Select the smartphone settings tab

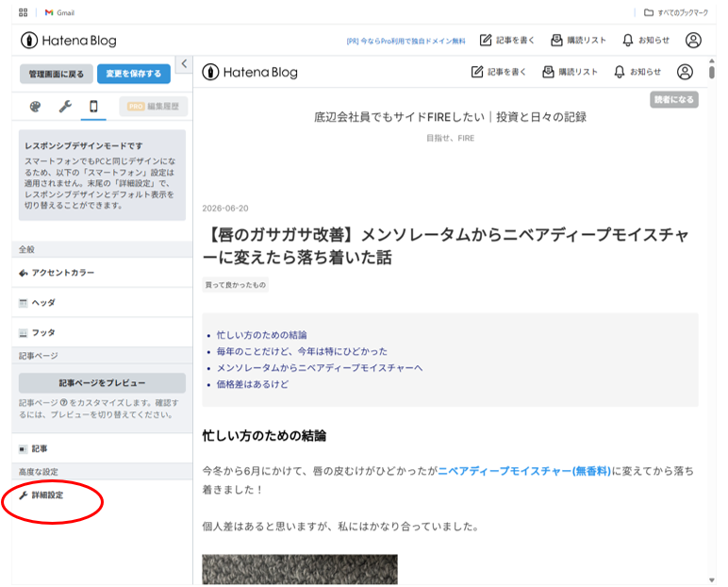[93, 107]
